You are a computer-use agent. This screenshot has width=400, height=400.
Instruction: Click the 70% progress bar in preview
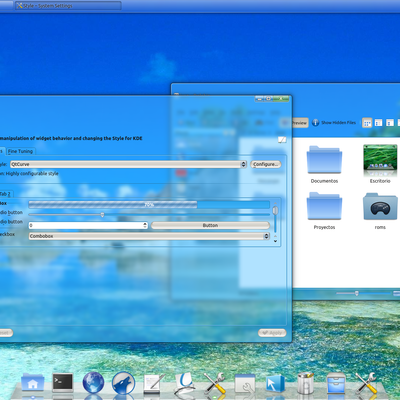(x=149, y=204)
